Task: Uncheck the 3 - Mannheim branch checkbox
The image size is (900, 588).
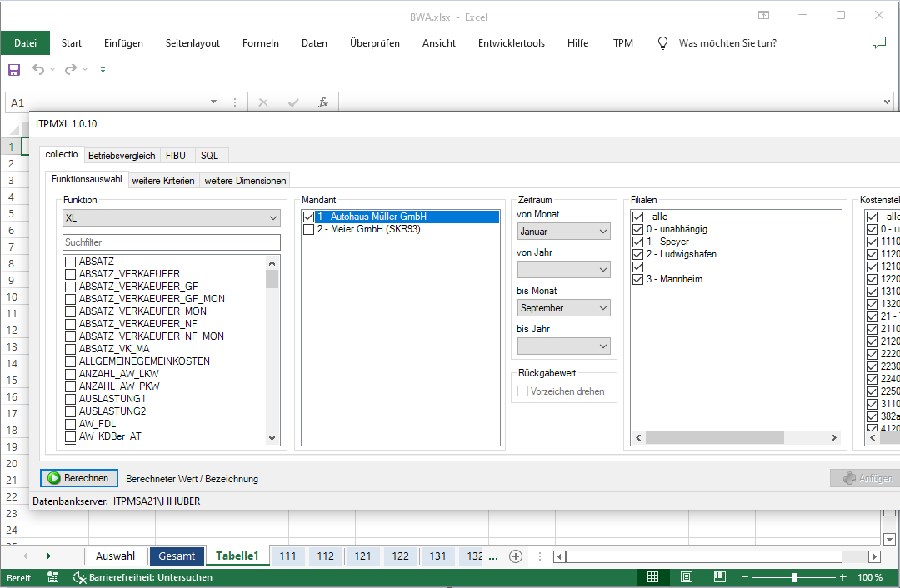Action: point(638,279)
